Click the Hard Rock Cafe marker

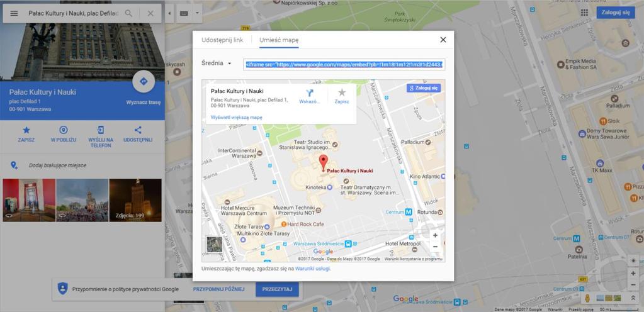point(283,224)
